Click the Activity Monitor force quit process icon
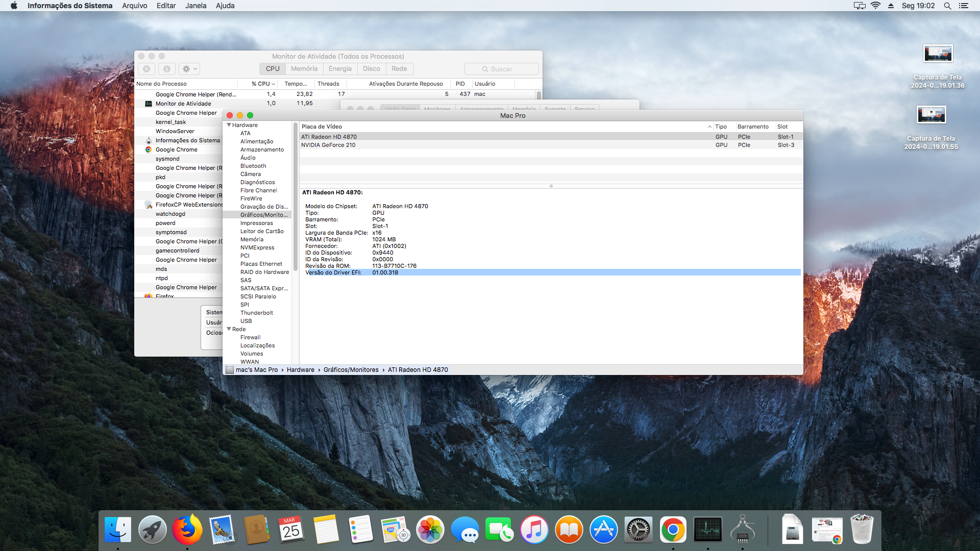Viewport: 980px width, 551px height. [x=146, y=69]
